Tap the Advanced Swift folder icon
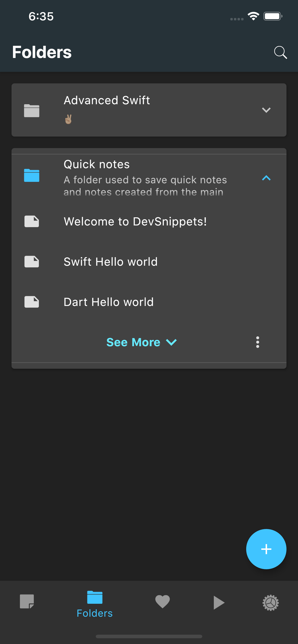Image resolution: width=298 pixels, height=644 pixels. pos(32,110)
